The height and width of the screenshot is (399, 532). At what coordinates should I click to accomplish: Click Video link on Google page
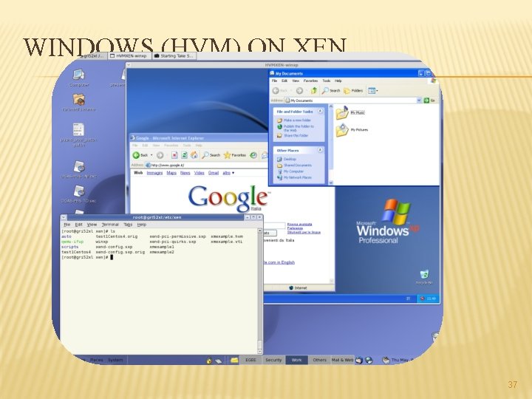[199, 173]
